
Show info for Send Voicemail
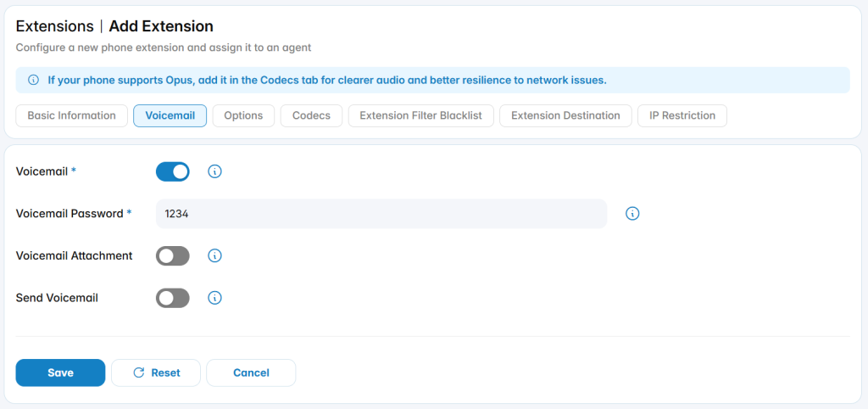214,298
